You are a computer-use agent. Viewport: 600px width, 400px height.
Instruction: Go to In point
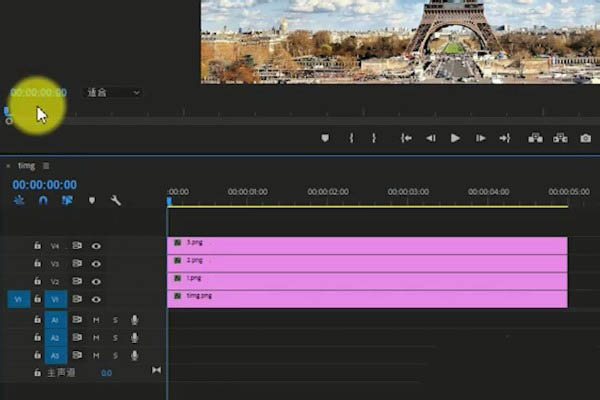tap(405, 138)
